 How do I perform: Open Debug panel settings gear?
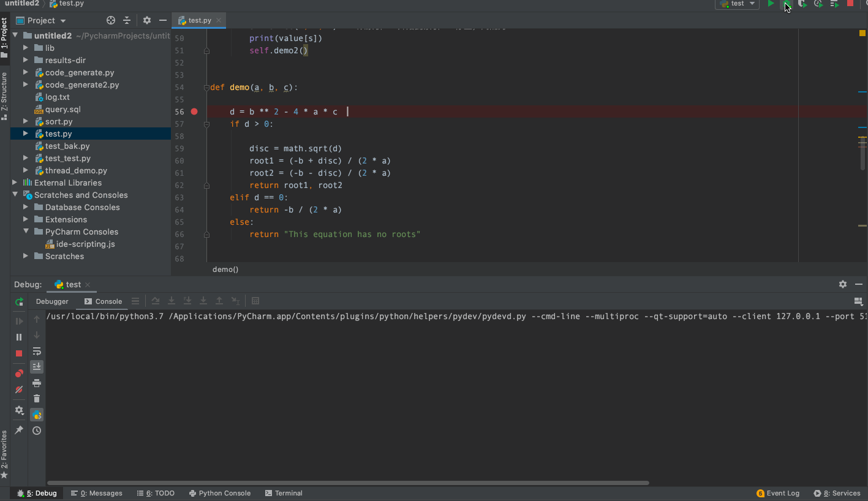843,284
